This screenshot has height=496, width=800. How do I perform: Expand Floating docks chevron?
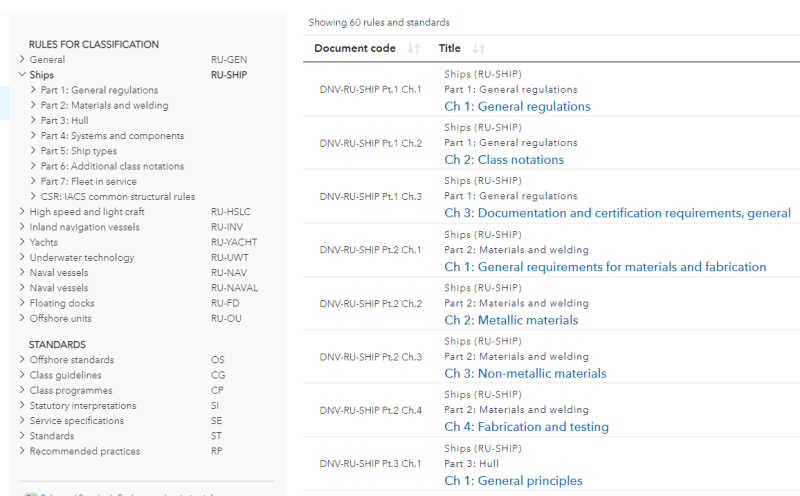[22, 303]
